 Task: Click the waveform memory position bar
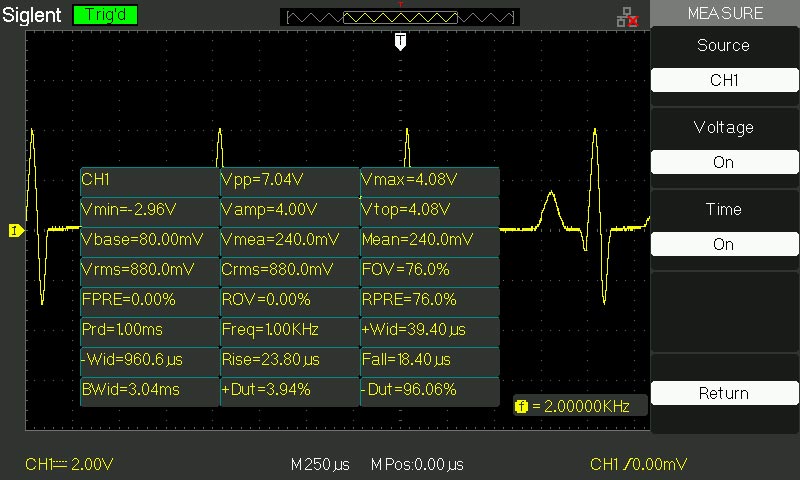point(400,17)
